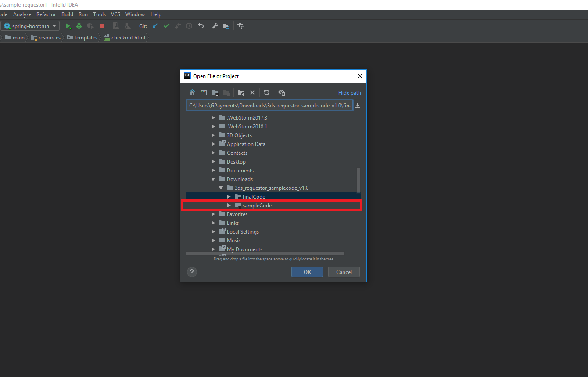Click the last main toolbar icon after Project Structure

point(241,26)
